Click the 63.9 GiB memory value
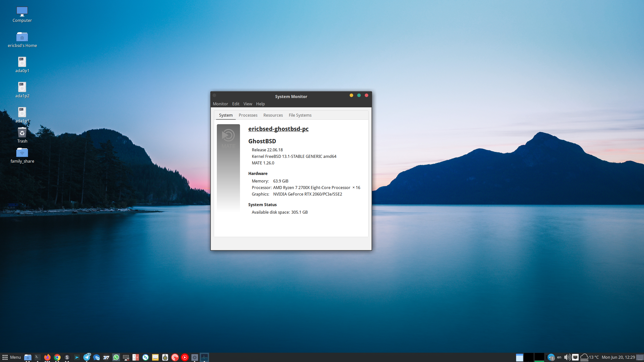 click(281, 181)
